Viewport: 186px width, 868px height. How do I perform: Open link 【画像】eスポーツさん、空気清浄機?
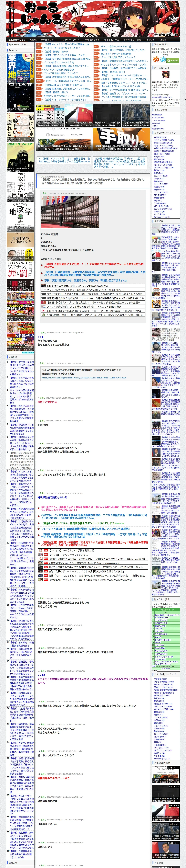click(x=83, y=523)
